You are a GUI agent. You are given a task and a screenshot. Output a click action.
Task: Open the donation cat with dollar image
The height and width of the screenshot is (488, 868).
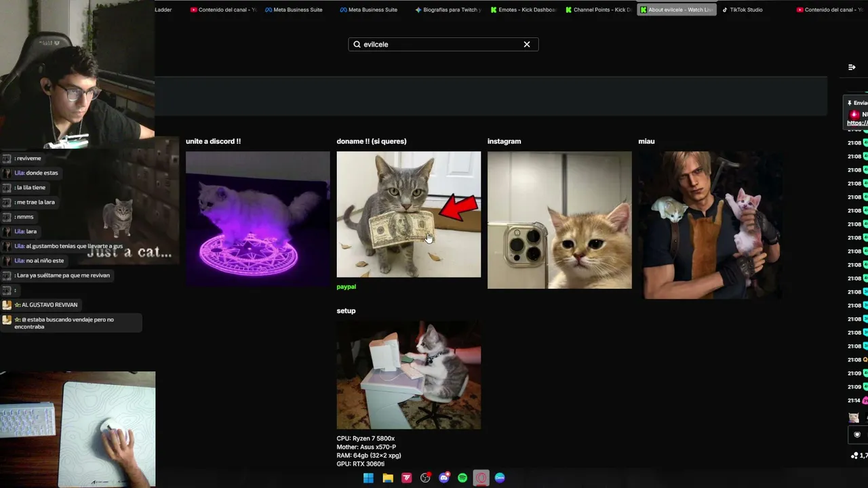pos(409,214)
